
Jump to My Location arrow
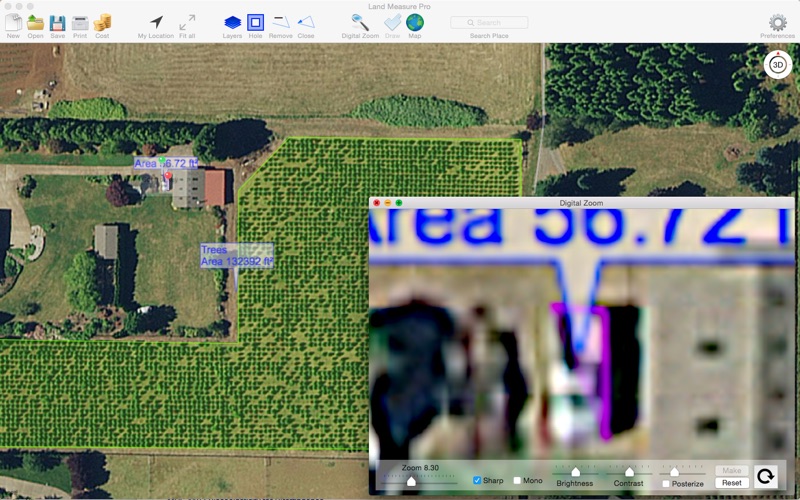pos(157,22)
